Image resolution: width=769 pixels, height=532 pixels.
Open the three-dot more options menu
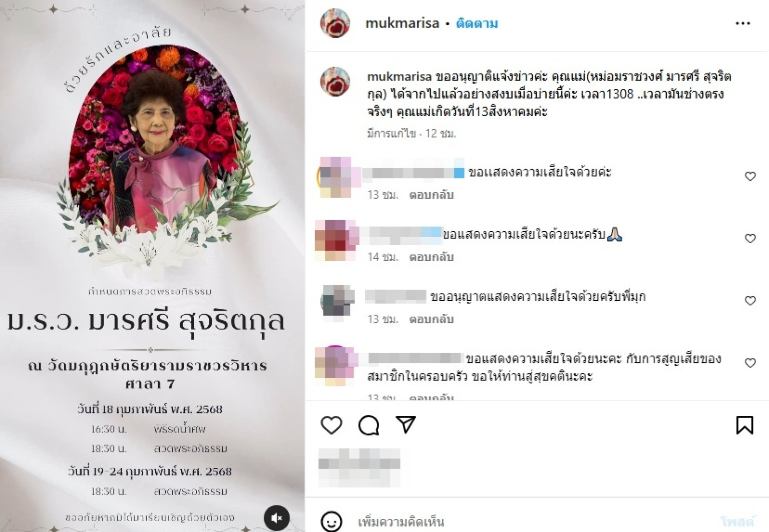(x=742, y=24)
